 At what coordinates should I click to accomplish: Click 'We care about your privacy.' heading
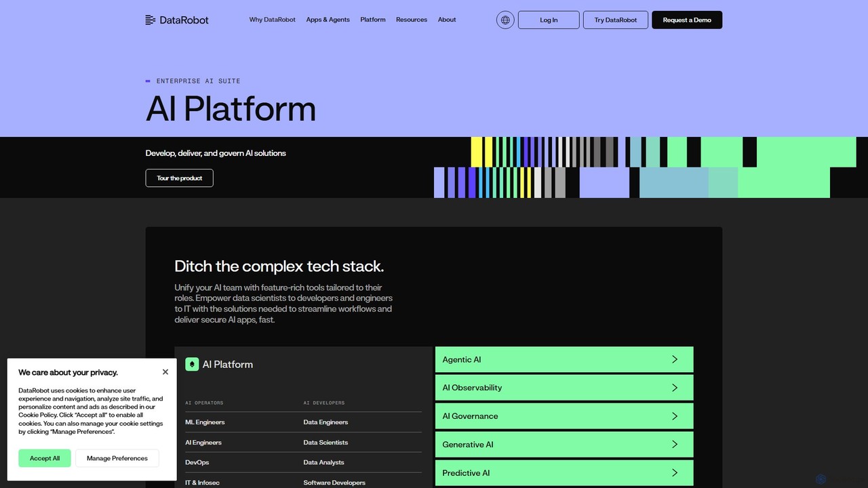coord(68,372)
